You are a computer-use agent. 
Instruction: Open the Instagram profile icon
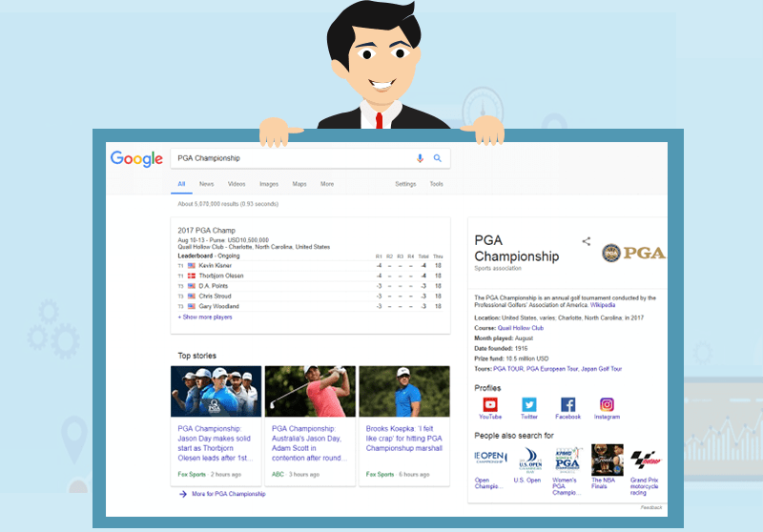(x=607, y=404)
